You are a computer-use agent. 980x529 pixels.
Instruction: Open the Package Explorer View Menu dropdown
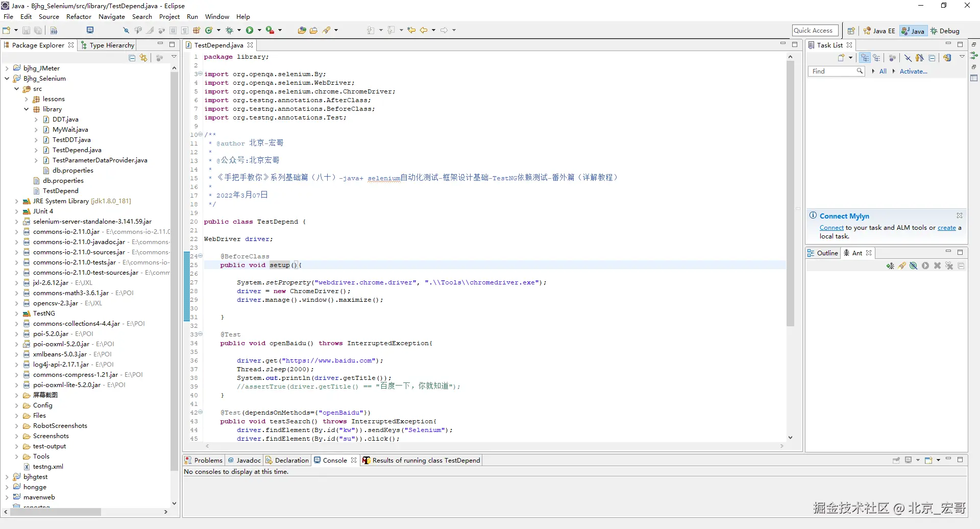pos(174,57)
